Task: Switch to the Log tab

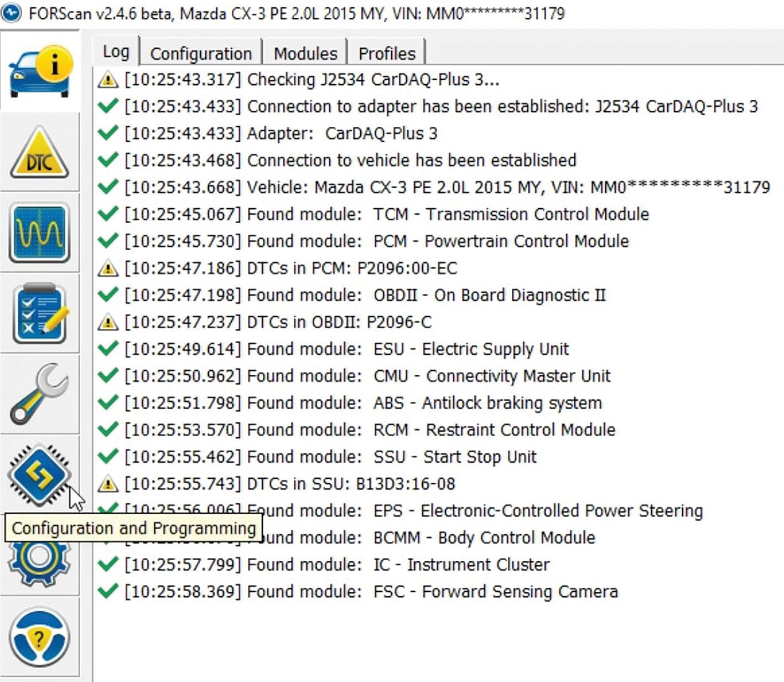Action: [116, 51]
